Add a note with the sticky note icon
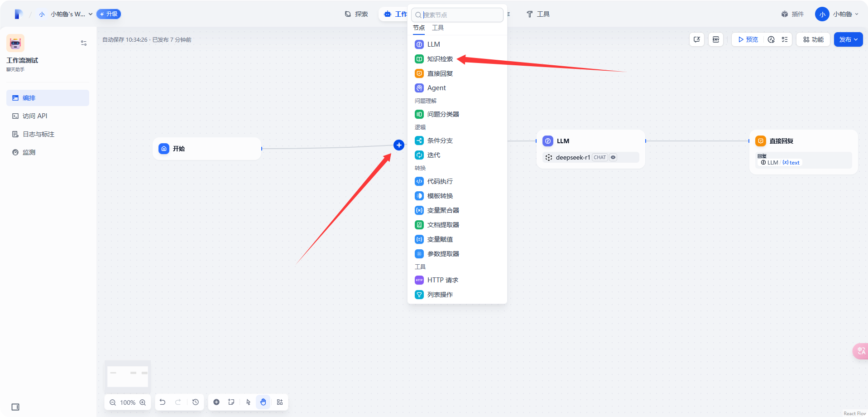868x417 pixels. point(231,402)
